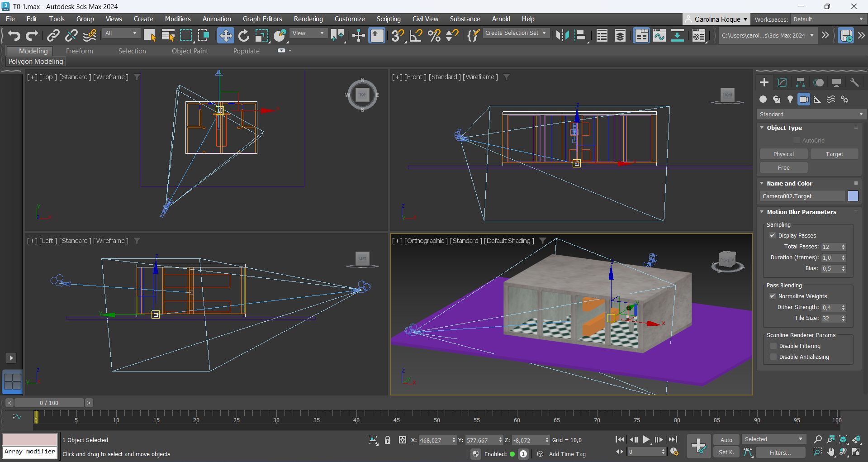This screenshot has height=462, width=868.
Task: Click the Selection Lock toggle padlock
Action: coord(388,440)
